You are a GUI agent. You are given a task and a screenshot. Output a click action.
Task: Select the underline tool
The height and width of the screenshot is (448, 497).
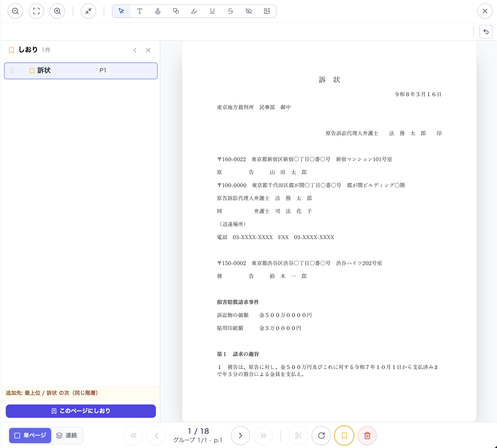click(212, 11)
